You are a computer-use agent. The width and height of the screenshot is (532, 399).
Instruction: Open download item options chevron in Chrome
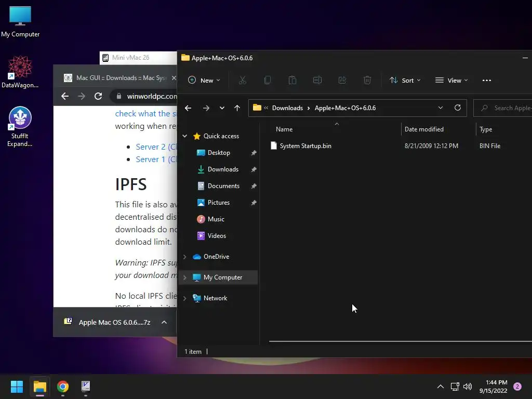[x=164, y=322]
